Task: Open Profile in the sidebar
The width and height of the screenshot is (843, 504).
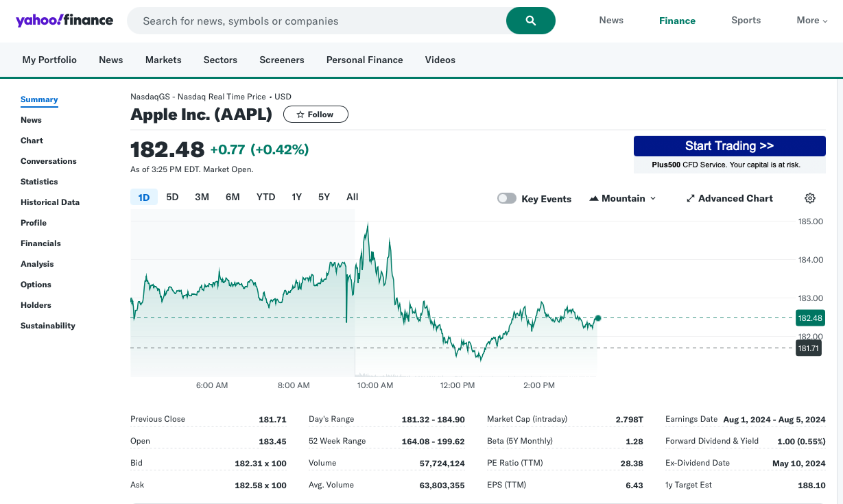Action: coord(34,223)
